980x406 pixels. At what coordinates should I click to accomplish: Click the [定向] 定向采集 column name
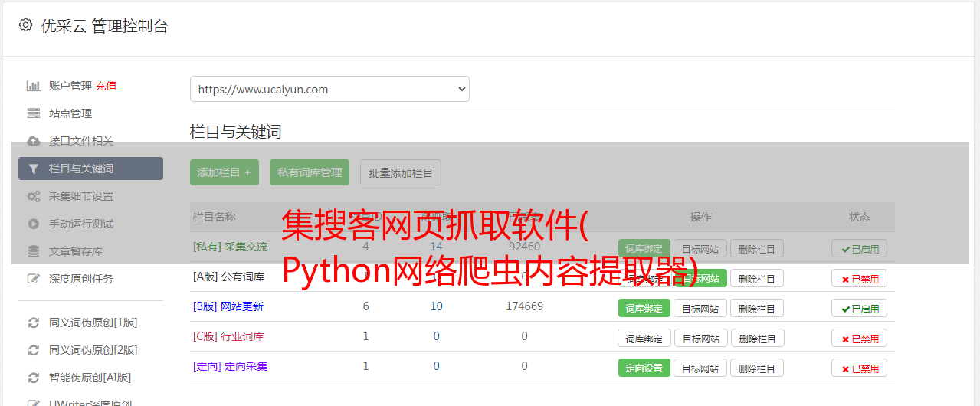[230, 366]
